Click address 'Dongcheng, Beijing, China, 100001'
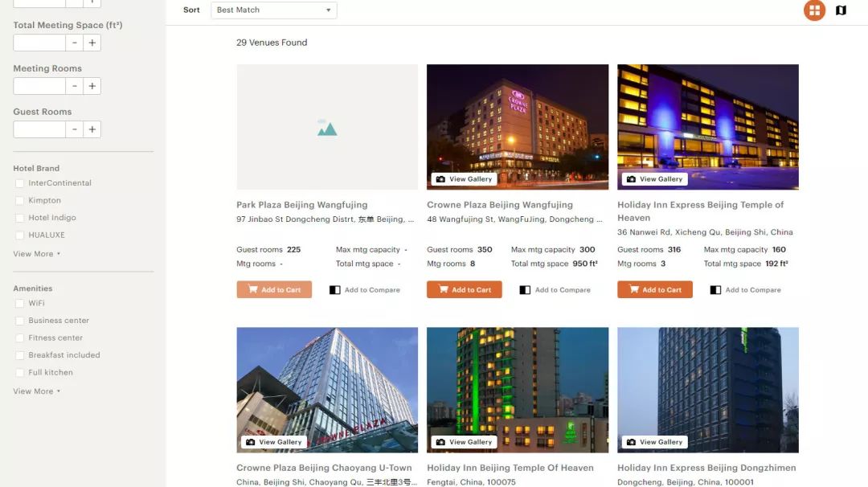 (x=686, y=482)
